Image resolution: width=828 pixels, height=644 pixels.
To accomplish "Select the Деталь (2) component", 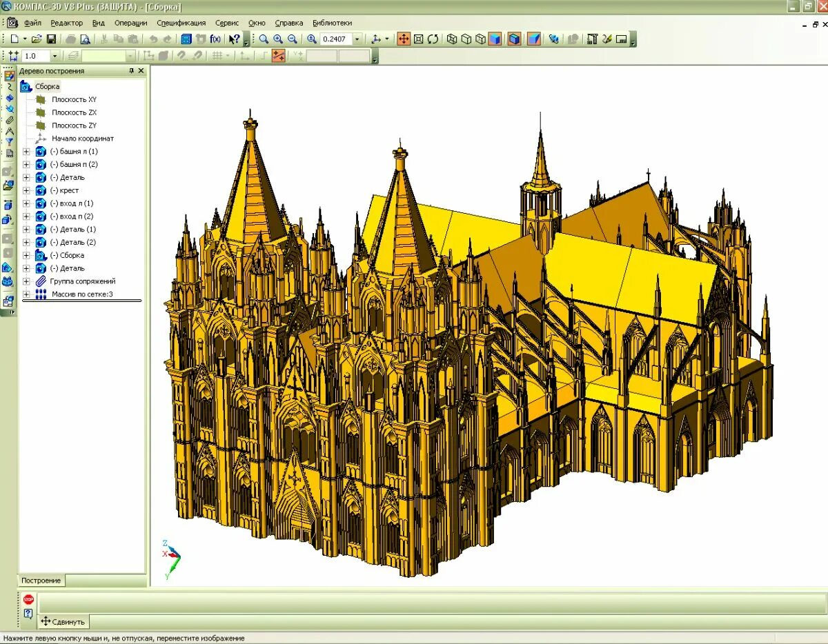I will point(73,243).
